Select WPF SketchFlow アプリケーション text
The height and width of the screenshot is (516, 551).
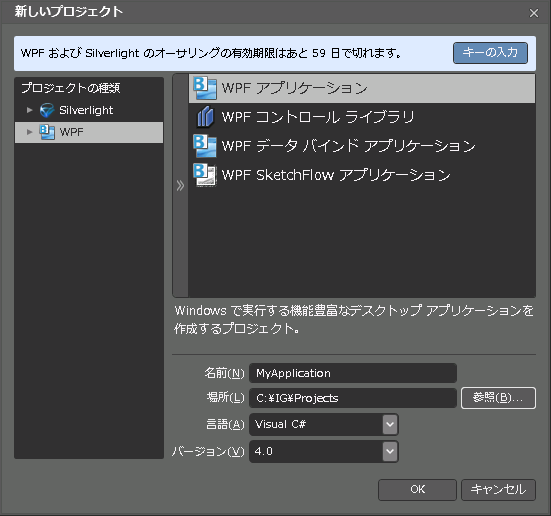(x=336, y=175)
